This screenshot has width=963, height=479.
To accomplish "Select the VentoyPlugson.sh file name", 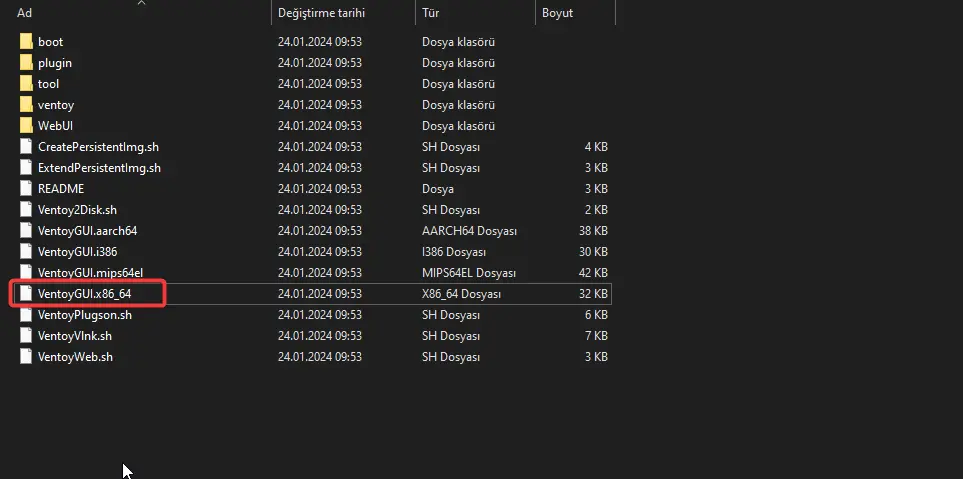I will pos(85,315).
